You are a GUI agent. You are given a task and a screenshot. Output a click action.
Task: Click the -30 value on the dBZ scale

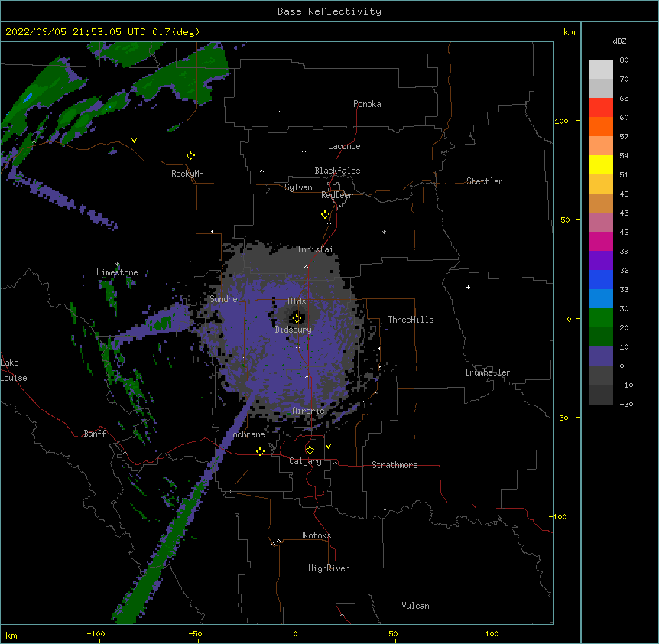click(x=626, y=405)
